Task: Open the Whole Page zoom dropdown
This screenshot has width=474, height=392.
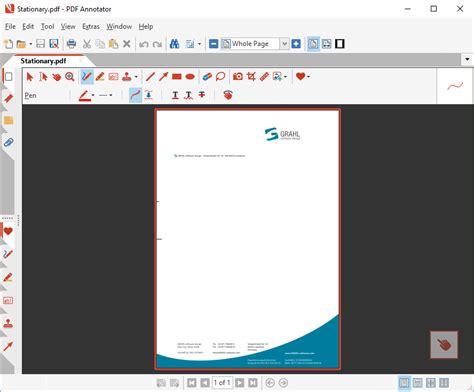Action: click(x=284, y=44)
